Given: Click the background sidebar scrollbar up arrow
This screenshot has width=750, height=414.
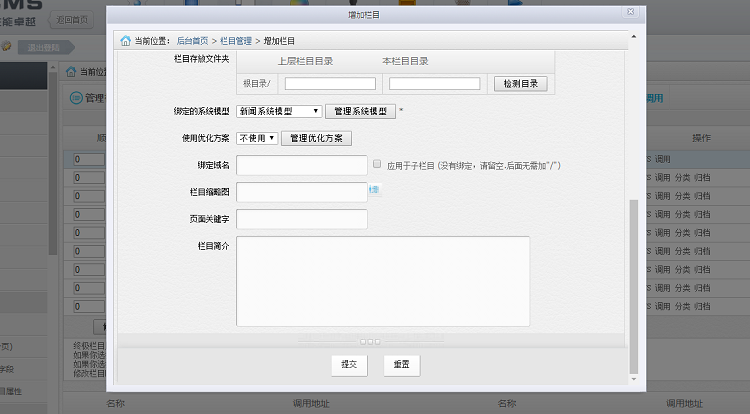Looking at the screenshot, I should [53, 68].
